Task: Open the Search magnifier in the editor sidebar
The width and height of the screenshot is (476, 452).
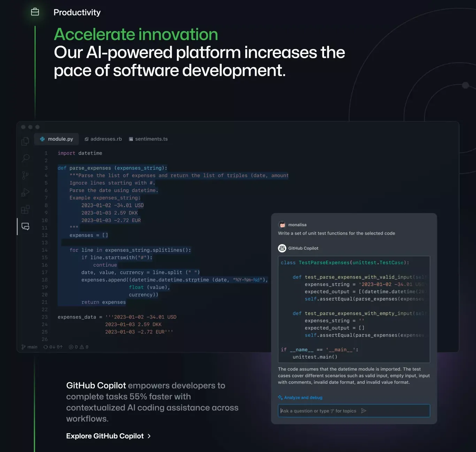Action: click(x=25, y=158)
